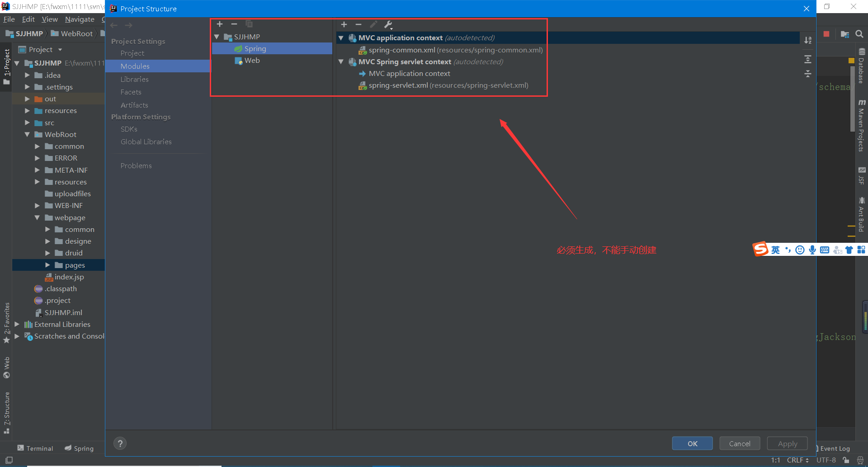
Task: Open the Sogou skin shirt icon
Action: [849, 250]
